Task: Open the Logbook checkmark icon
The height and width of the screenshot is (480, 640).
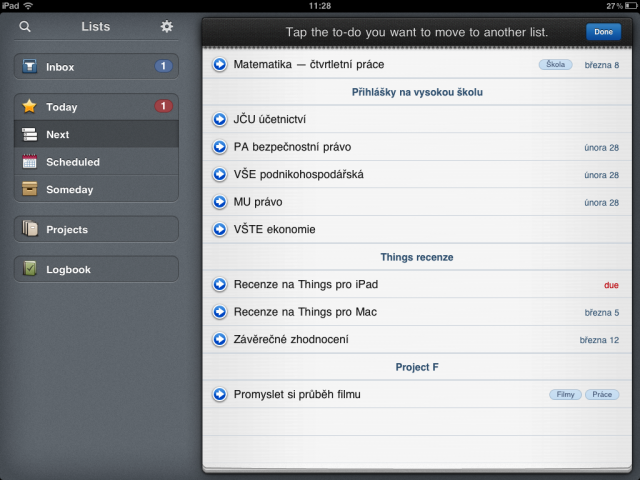Action: [29, 269]
